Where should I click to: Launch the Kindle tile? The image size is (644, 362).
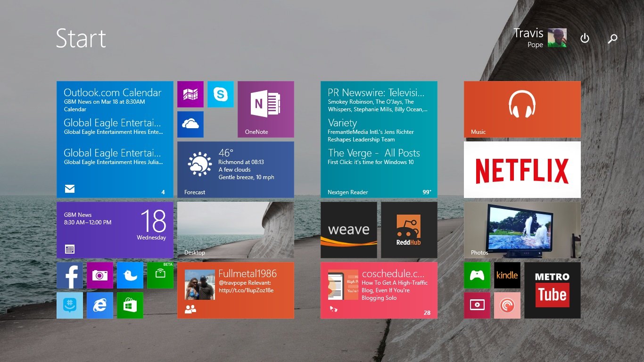pos(507,275)
